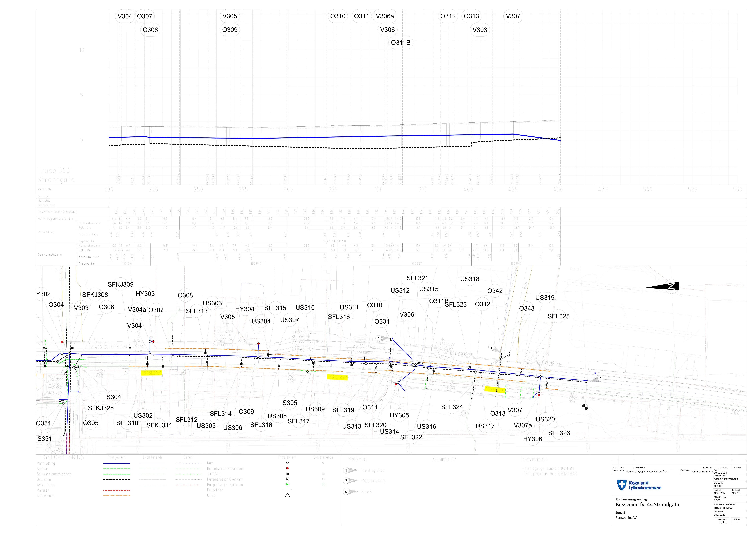Viewport: 756px width, 535px height.
Task: Click the orange Slisserenne line sample in the legend
Action: (x=117, y=496)
